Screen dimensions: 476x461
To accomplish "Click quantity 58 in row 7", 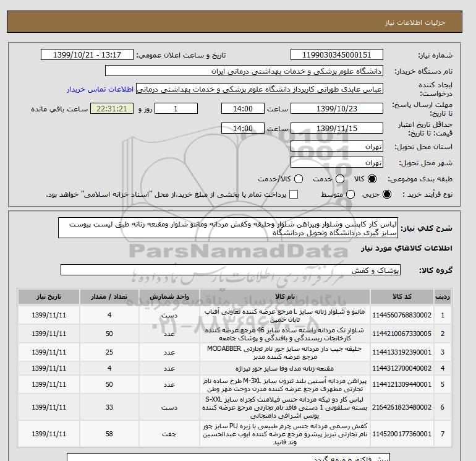I will [109, 434].
